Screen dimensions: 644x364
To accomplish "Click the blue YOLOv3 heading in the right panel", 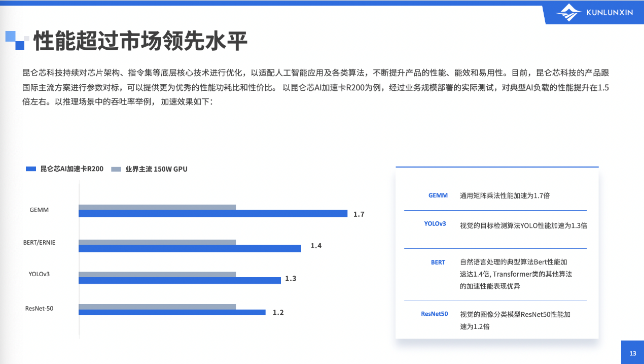I will pos(435,223).
